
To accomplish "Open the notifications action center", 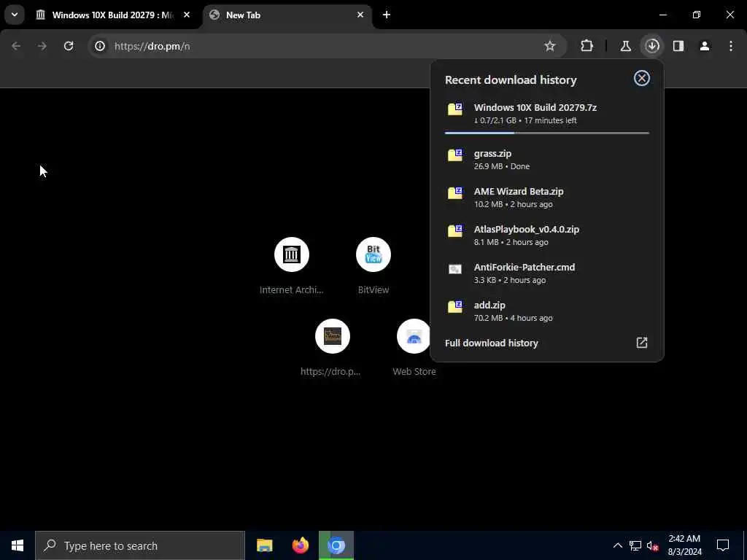I will (x=723, y=545).
